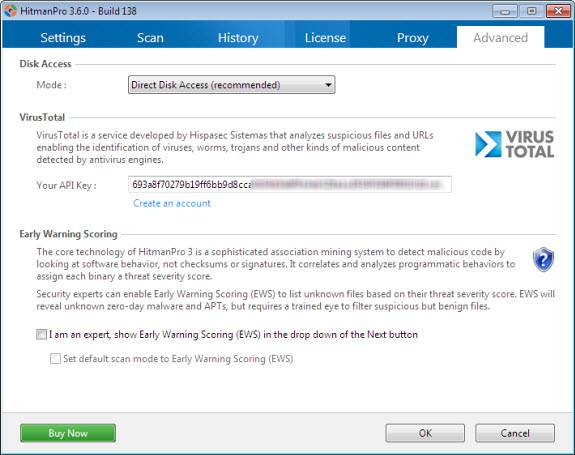Click the green Buy Now button

click(68, 433)
